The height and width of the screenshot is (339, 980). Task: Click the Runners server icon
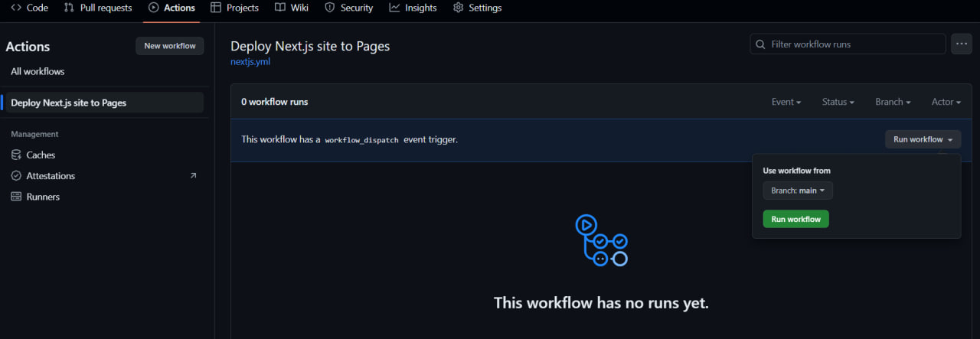tap(17, 197)
